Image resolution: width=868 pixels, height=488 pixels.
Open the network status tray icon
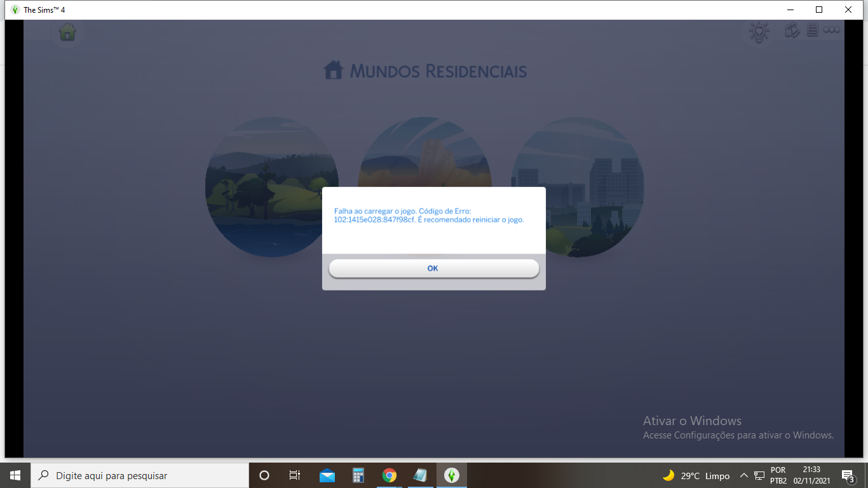759,475
